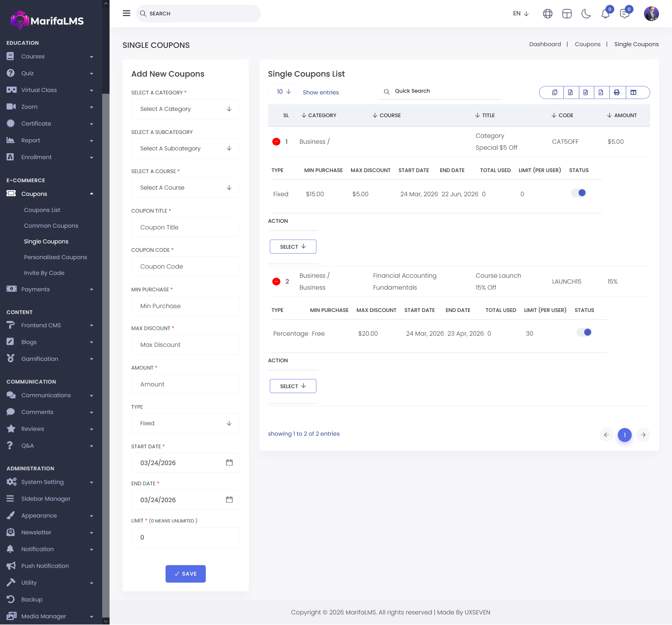Open notifications bell icon
This screenshot has height=625, width=672.
(605, 14)
